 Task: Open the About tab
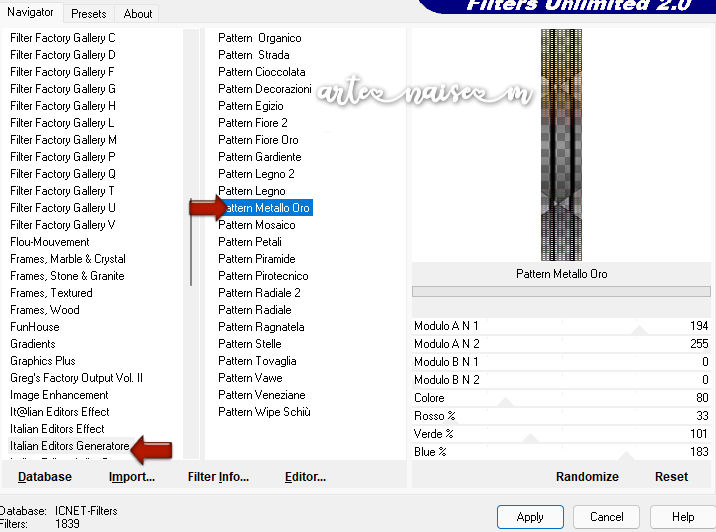tap(137, 14)
